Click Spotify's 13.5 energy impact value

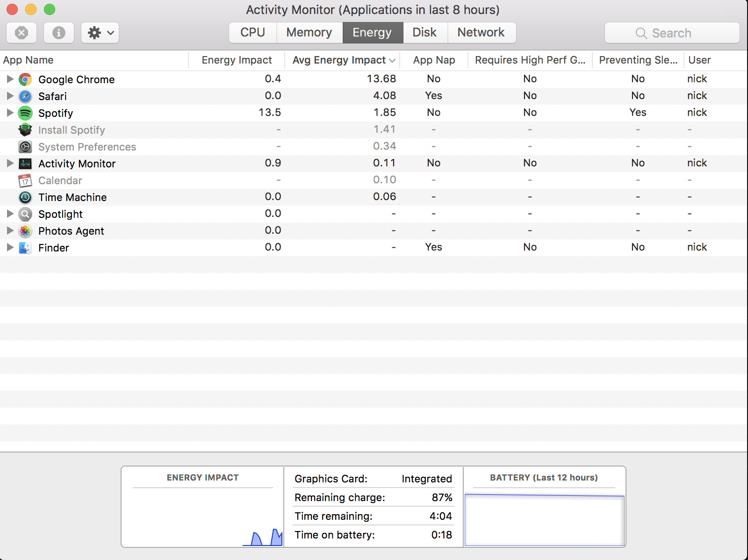pos(270,112)
